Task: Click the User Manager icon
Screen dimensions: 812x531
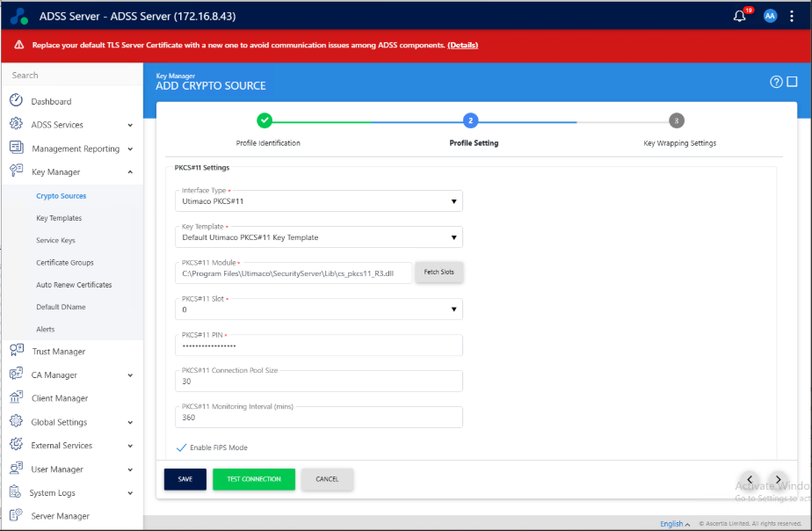Action: tap(16, 468)
